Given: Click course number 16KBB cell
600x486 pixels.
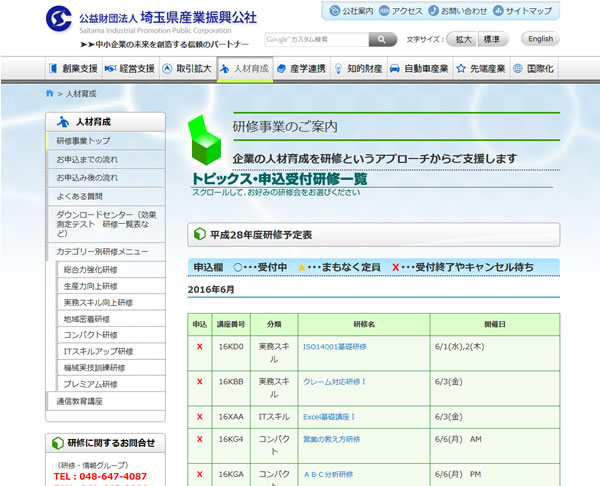Looking at the screenshot, I should (231, 388).
